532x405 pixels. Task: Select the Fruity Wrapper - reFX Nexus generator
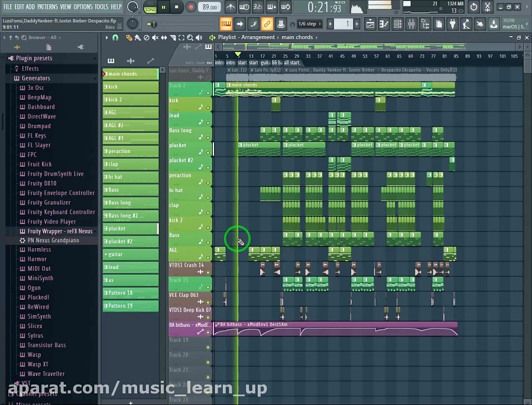tap(60, 231)
